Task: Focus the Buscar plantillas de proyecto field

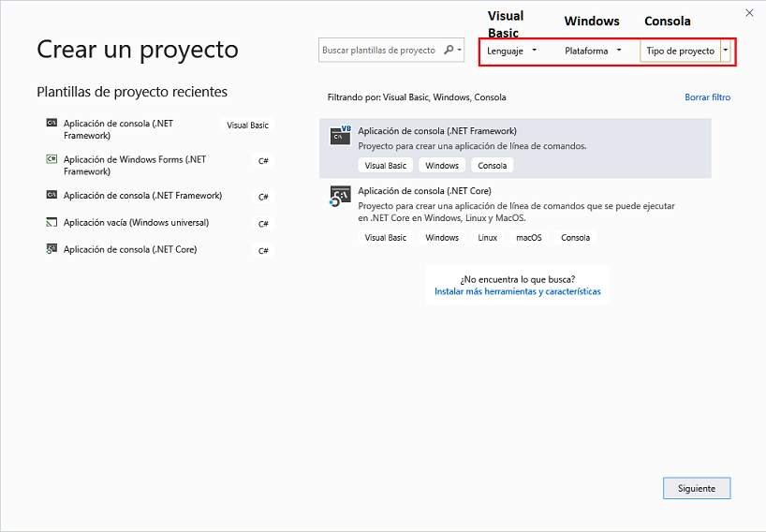Action: point(378,51)
